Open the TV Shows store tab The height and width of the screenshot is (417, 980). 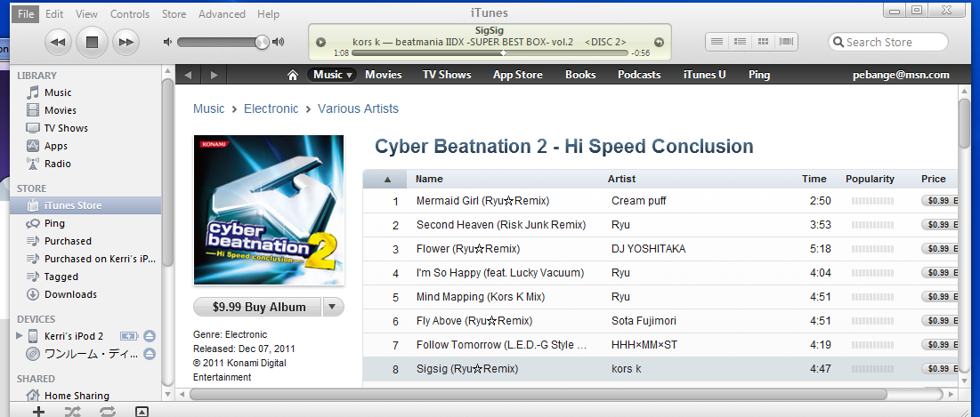pos(447,75)
